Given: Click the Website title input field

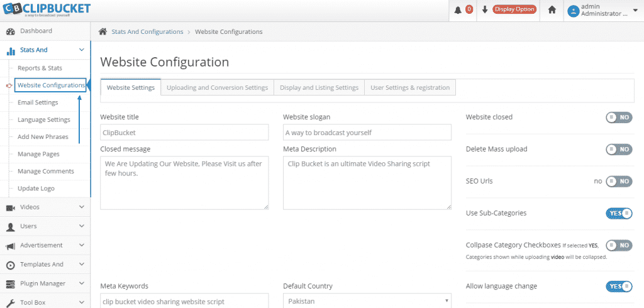Looking at the screenshot, I should pos(184,132).
